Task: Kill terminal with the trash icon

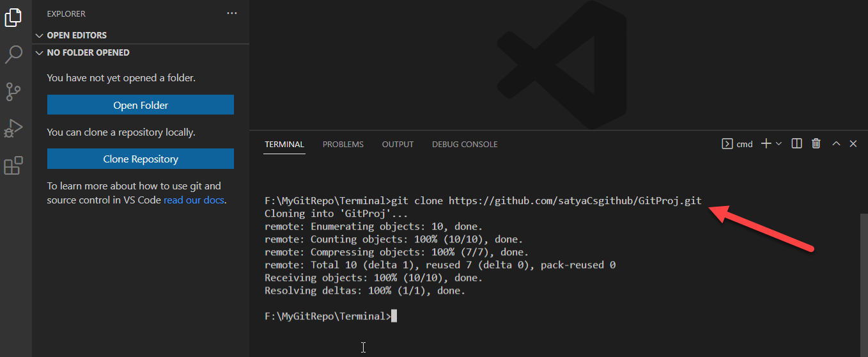Action: tap(816, 144)
